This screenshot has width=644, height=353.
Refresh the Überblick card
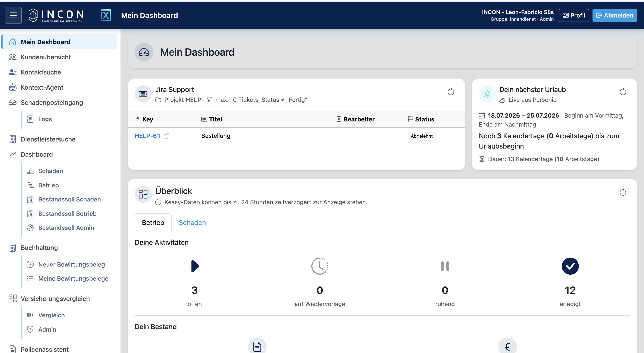(x=623, y=192)
